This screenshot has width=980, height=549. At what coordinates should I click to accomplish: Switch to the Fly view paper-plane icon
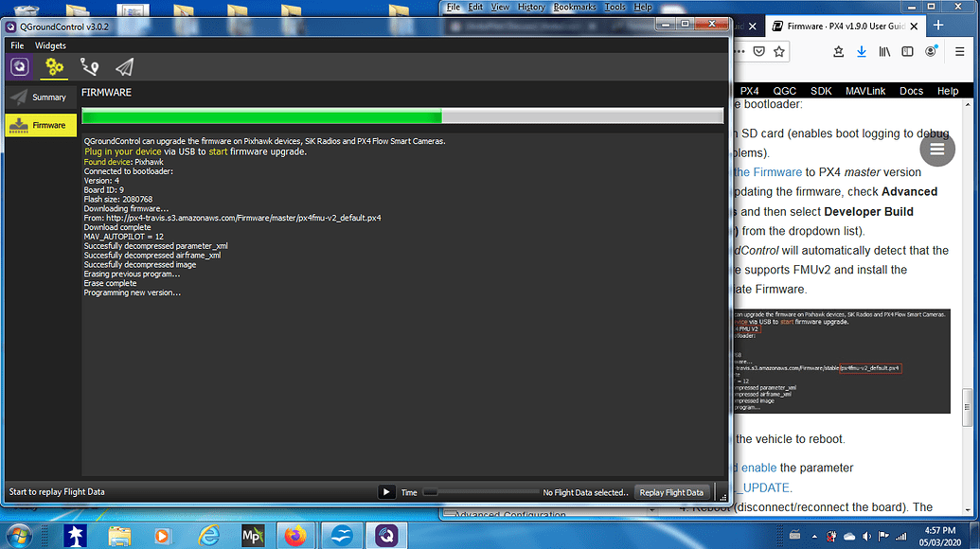point(124,67)
